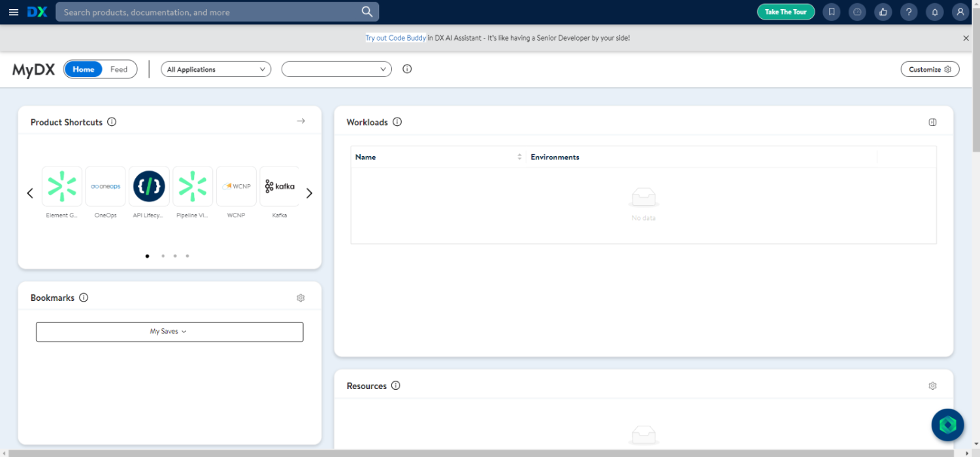
Task: Open the OneOps product shortcut
Action: (x=105, y=187)
